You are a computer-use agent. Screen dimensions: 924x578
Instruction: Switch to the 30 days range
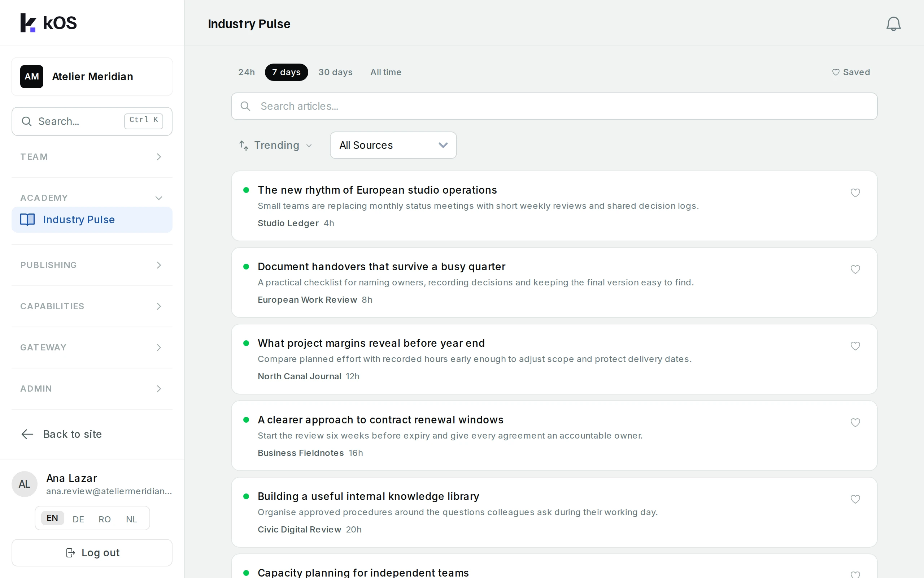click(x=336, y=72)
